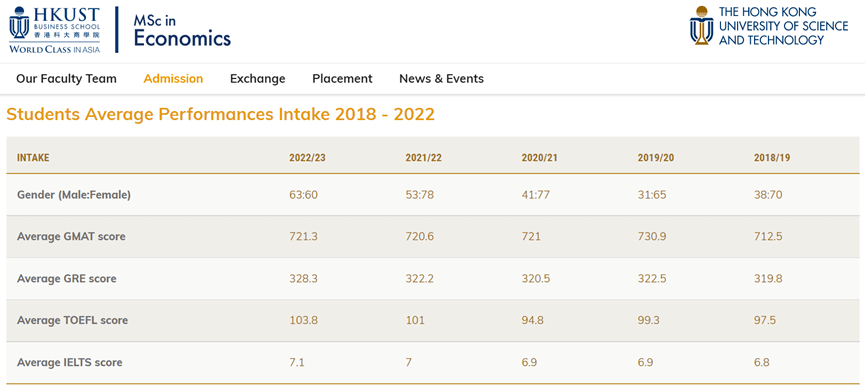Click the Average TOEFL score row label
The width and height of the screenshot is (865, 387).
[x=72, y=320]
